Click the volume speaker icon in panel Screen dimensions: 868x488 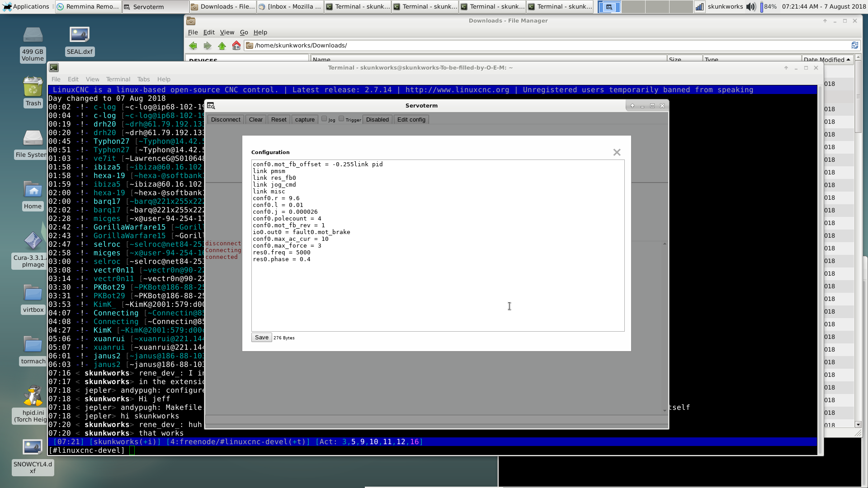tap(751, 6)
